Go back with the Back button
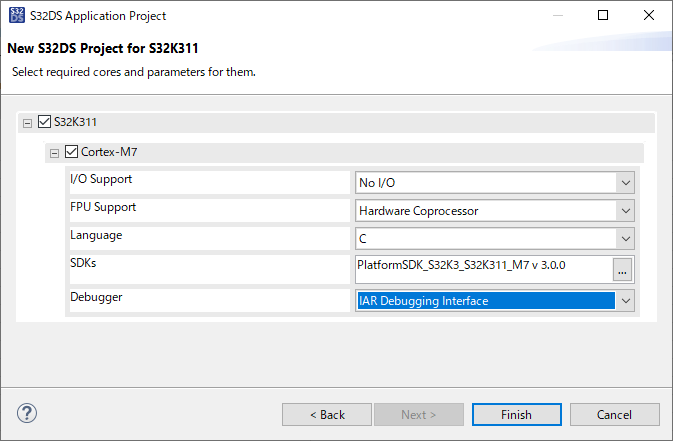673x441 pixels. point(326,414)
